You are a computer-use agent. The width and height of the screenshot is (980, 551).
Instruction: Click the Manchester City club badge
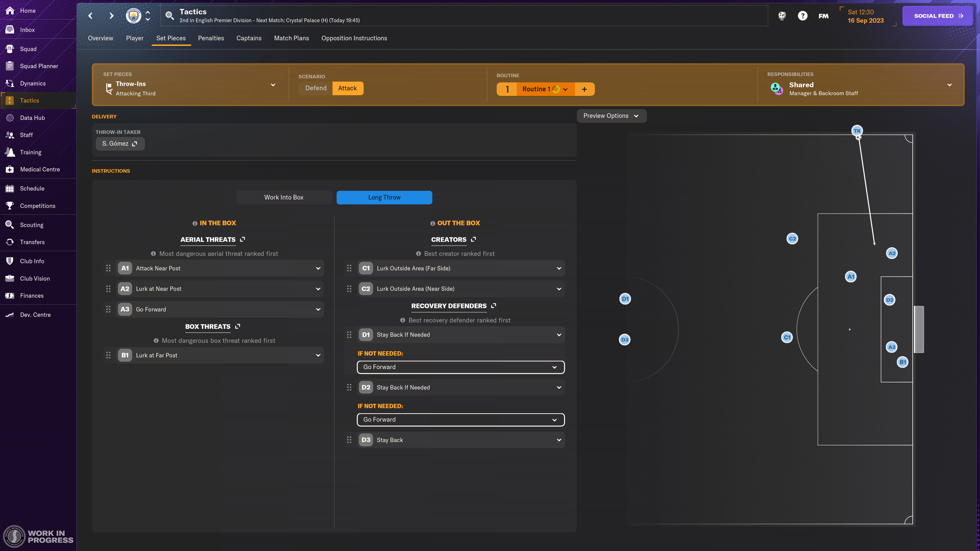click(133, 16)
